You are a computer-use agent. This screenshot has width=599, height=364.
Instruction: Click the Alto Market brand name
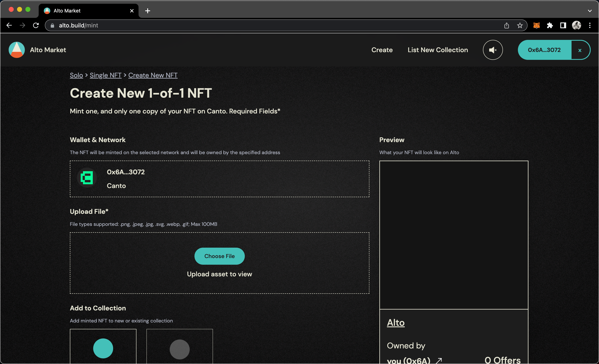(48, 50)
